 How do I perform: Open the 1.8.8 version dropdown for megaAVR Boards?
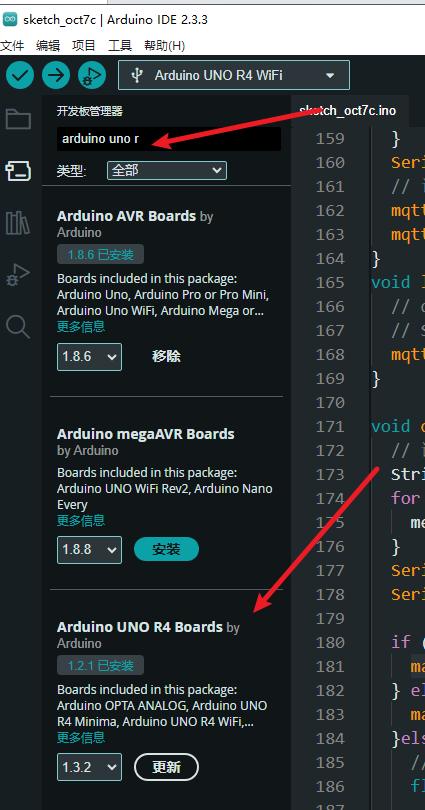pyautogui.click(x=89, y=550)
